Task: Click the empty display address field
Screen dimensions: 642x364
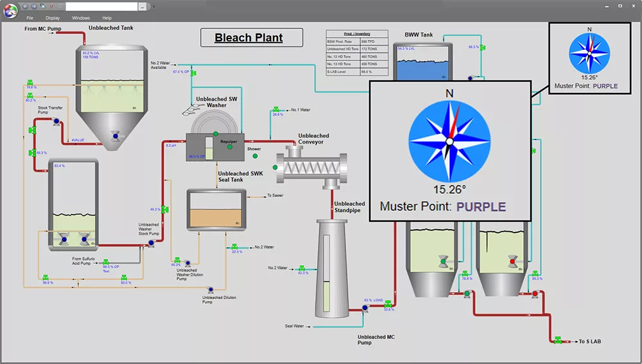Action: point(101,6)
